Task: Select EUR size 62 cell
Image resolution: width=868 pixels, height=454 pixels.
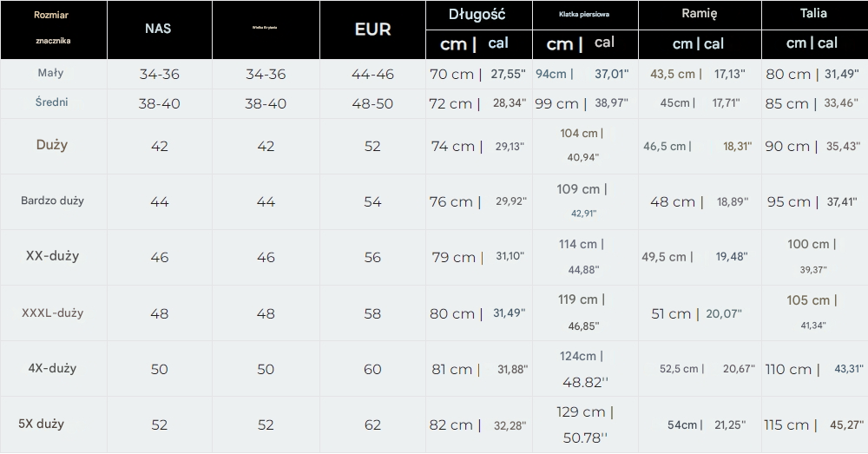Action: coord(372,424)
